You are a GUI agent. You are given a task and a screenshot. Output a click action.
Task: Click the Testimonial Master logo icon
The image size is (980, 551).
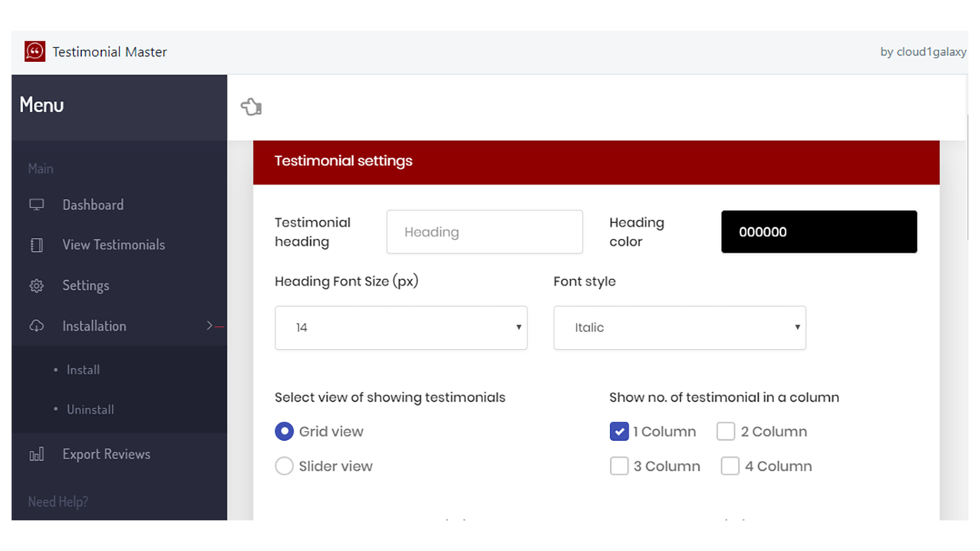[x=34, y=51]
